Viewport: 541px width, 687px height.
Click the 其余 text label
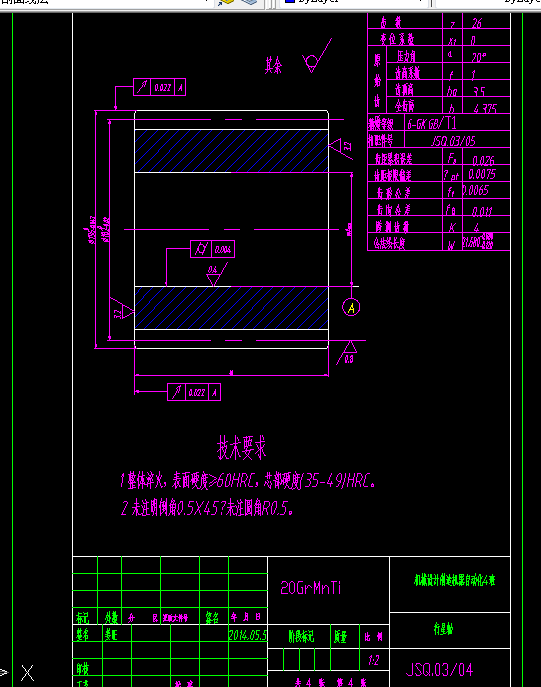click(273, 65)
